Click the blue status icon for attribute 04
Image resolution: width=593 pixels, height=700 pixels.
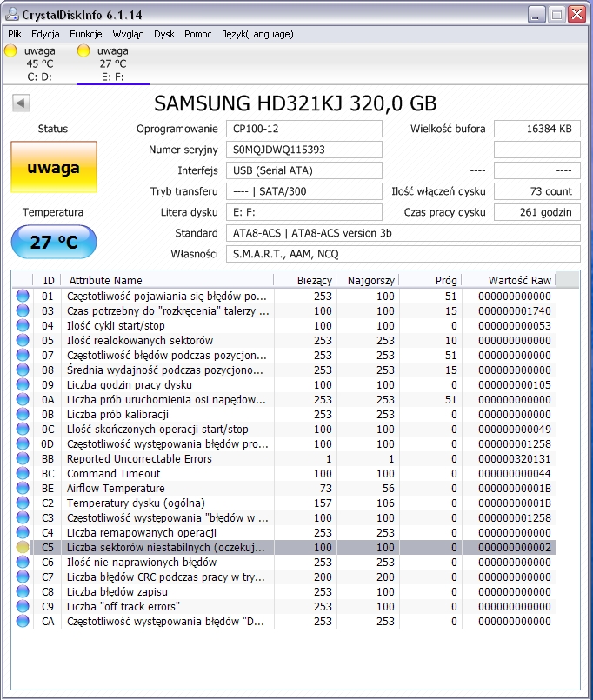[x=23, y=325]
